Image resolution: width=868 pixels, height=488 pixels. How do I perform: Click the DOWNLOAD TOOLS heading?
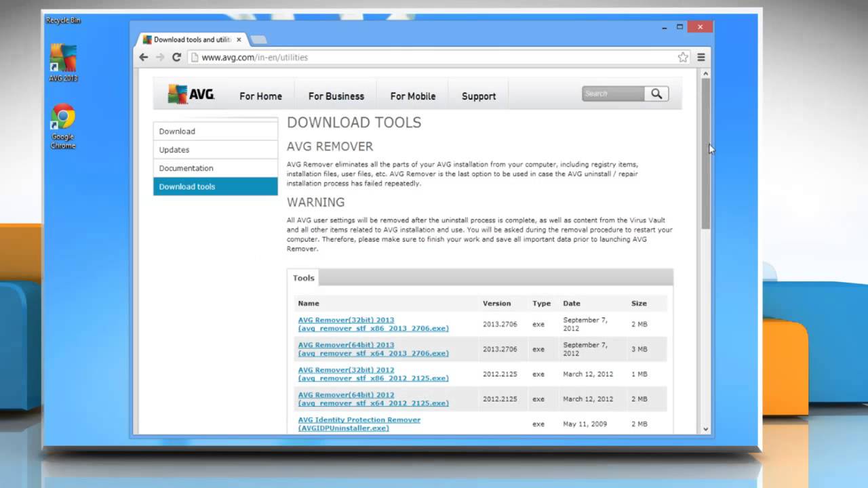tap(354, 123)
